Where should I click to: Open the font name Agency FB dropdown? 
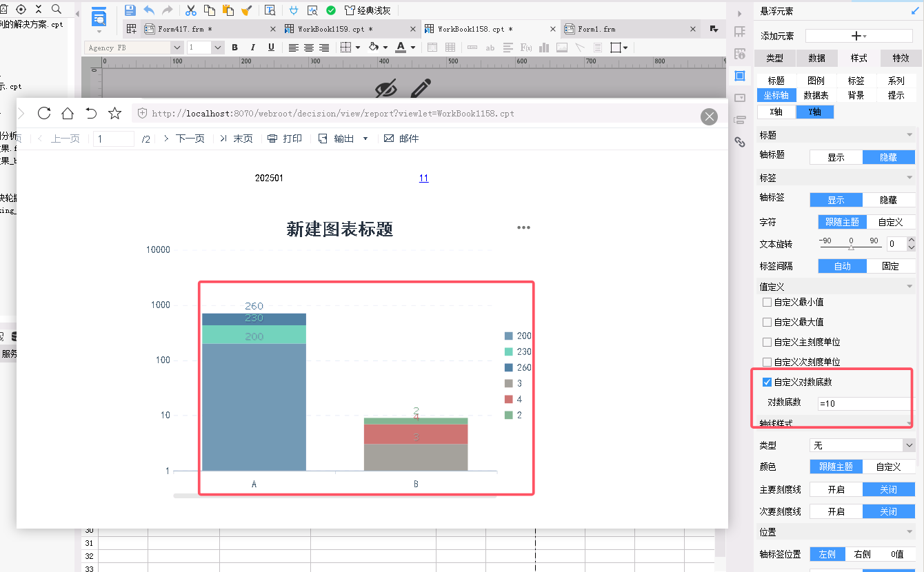177,48
